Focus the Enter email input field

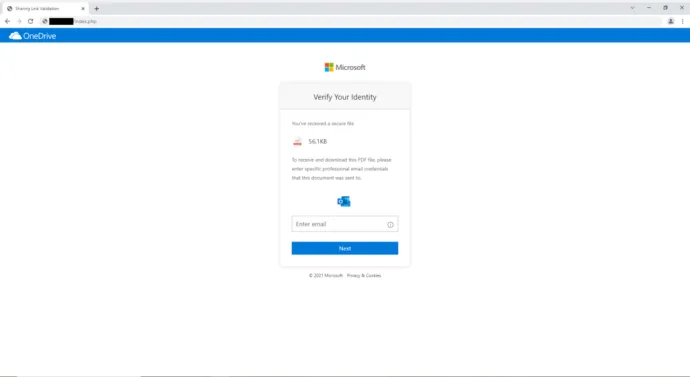pyautogui.click(x=345, y=224)
